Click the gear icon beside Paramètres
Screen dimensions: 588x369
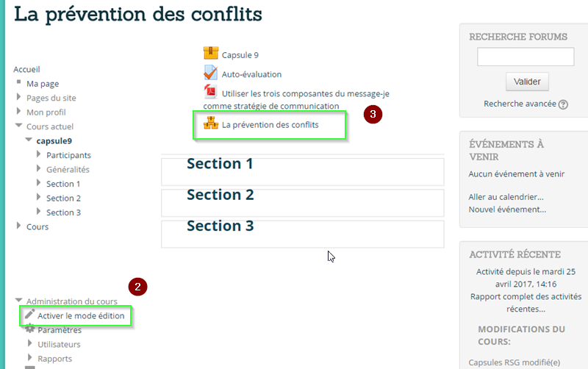coord(30,329)
